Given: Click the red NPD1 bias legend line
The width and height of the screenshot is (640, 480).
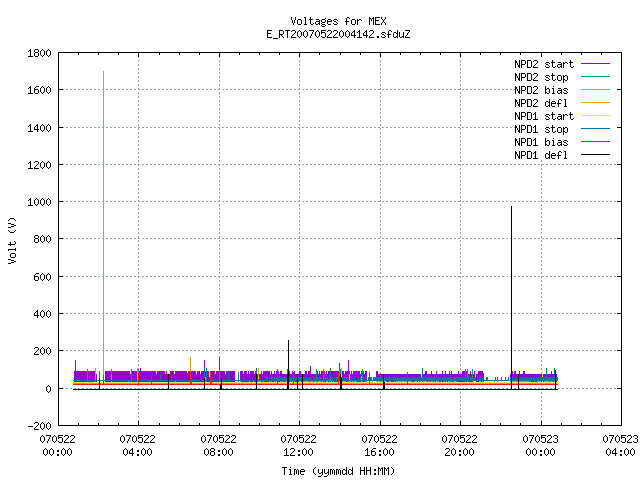Looking at the screenshot, I should pyautogui.click(x=595, y=142).
